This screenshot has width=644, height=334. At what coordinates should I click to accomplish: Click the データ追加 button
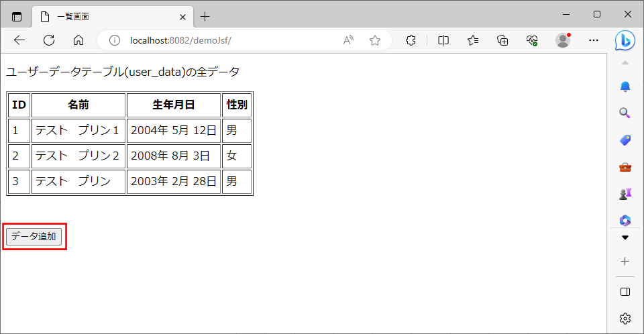coord(34,236)
